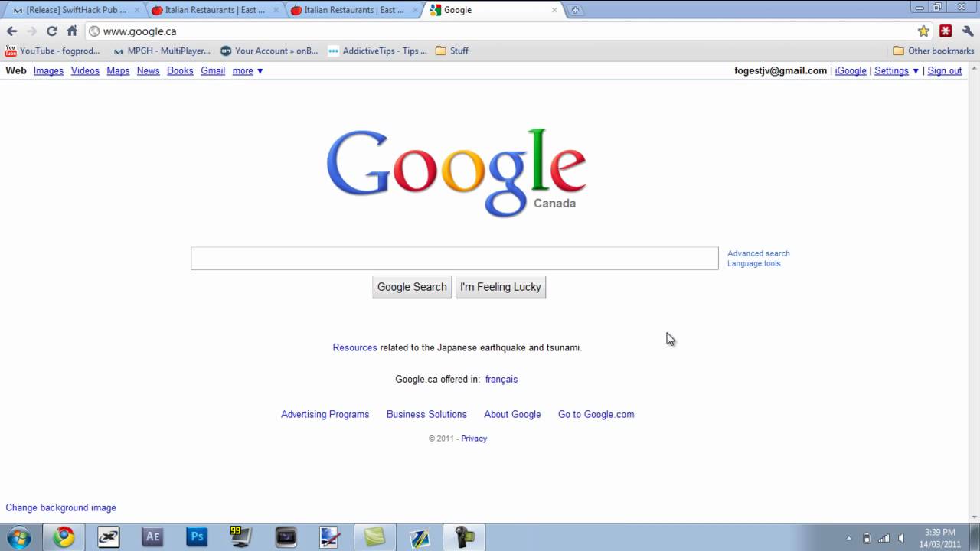Open the Windows Start orb
Image resolution: width=980 pixels, height=551 pixels.
pyautogui.click(x=18, y=537)
